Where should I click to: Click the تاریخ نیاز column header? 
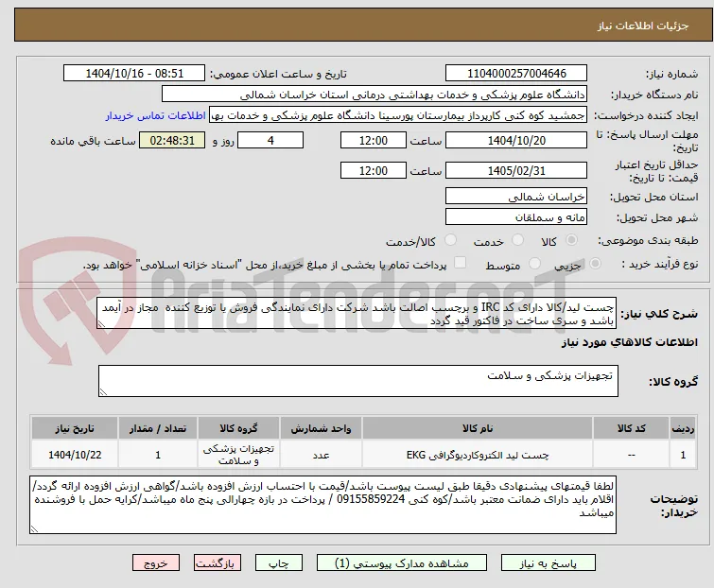[75, 428]
